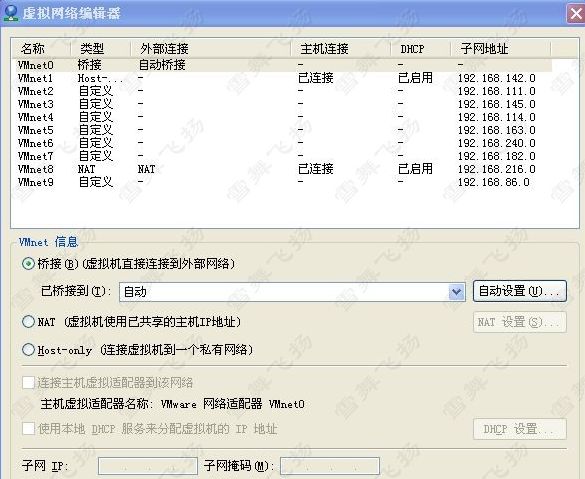The image size is (585, 479).
Task: Sort by the 名称 column header
Action: pyautogui.click(x=41, y=48)
